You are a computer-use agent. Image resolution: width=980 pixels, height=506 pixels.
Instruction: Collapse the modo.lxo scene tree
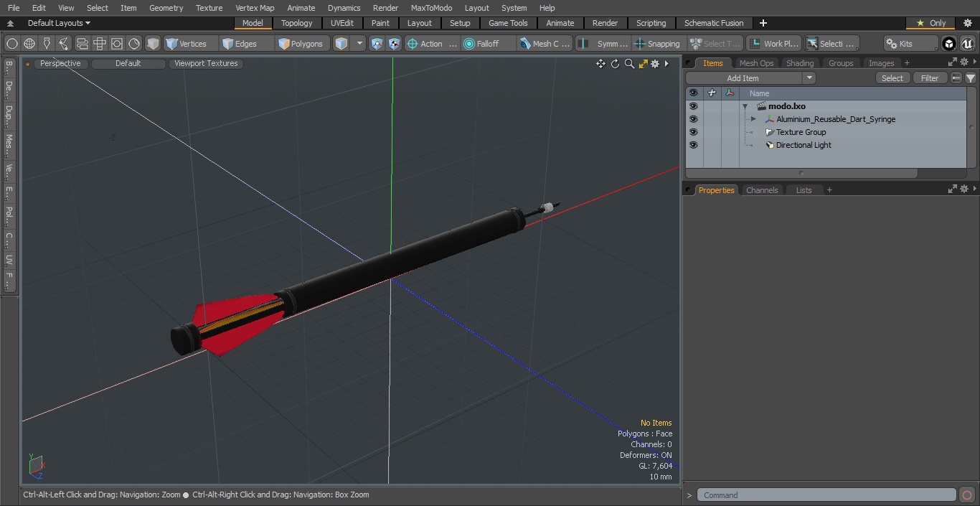(x=745, y=106)
